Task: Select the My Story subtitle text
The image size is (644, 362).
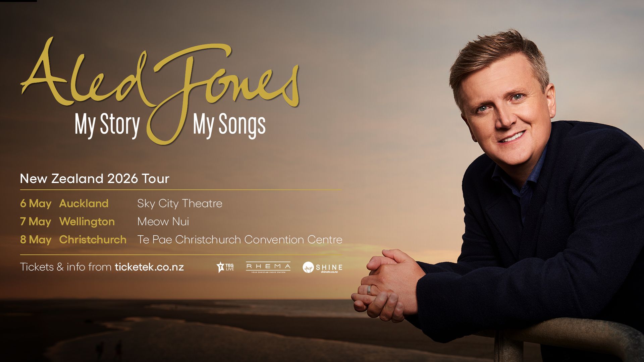Action: [x=107, y=125]
